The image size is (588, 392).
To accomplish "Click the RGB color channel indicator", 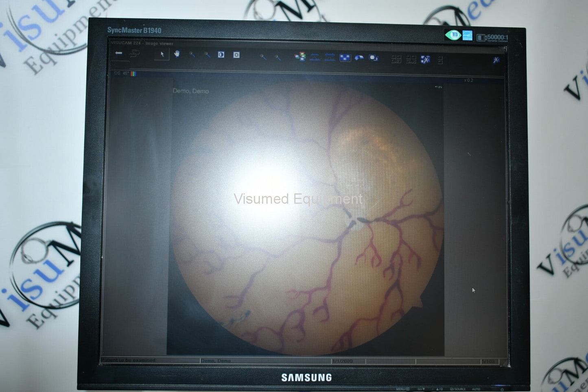I will coord(133,74).
